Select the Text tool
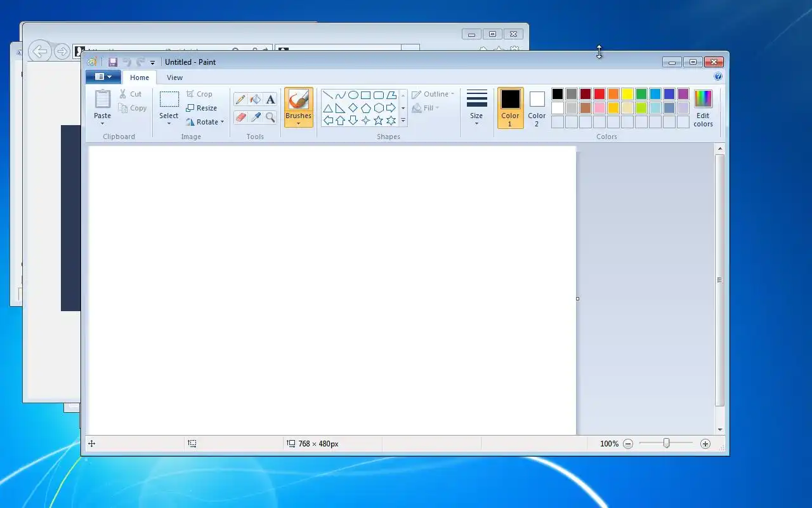 coord(271,99)
